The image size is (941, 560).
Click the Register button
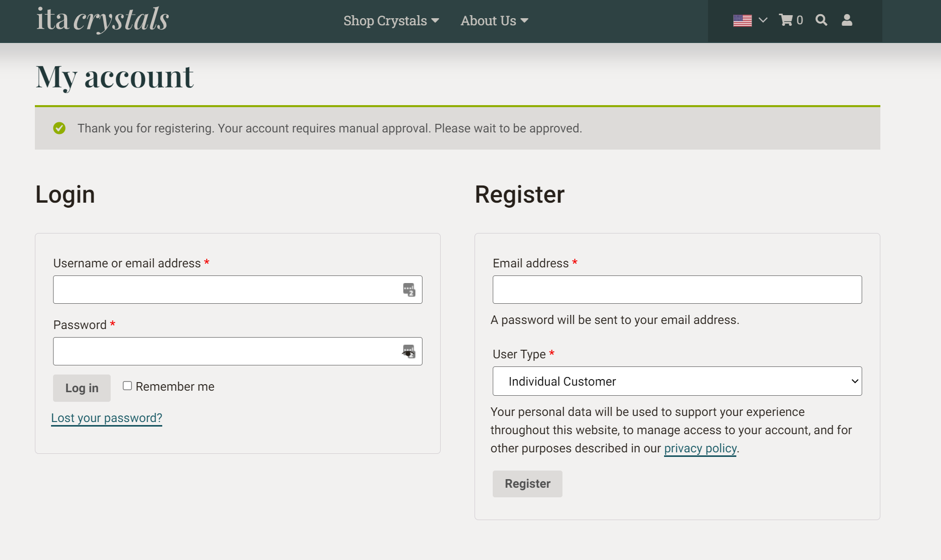pos(528,484)
